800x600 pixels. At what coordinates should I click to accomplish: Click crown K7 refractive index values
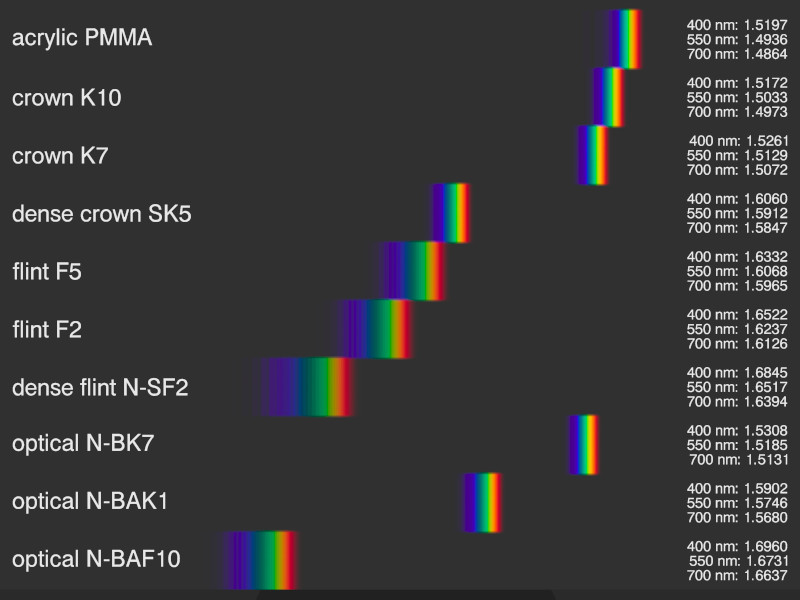(738, 156)
